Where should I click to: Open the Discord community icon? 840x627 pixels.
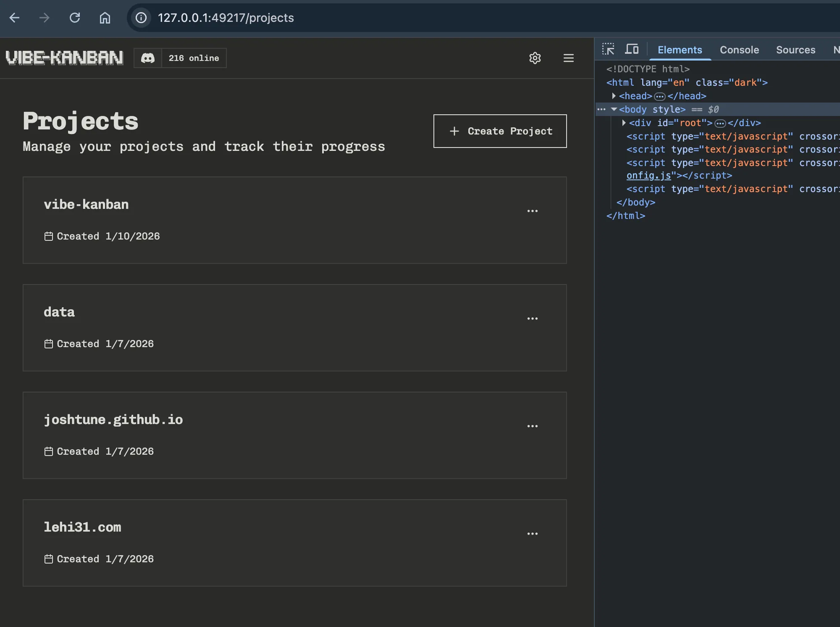[148, 58]
